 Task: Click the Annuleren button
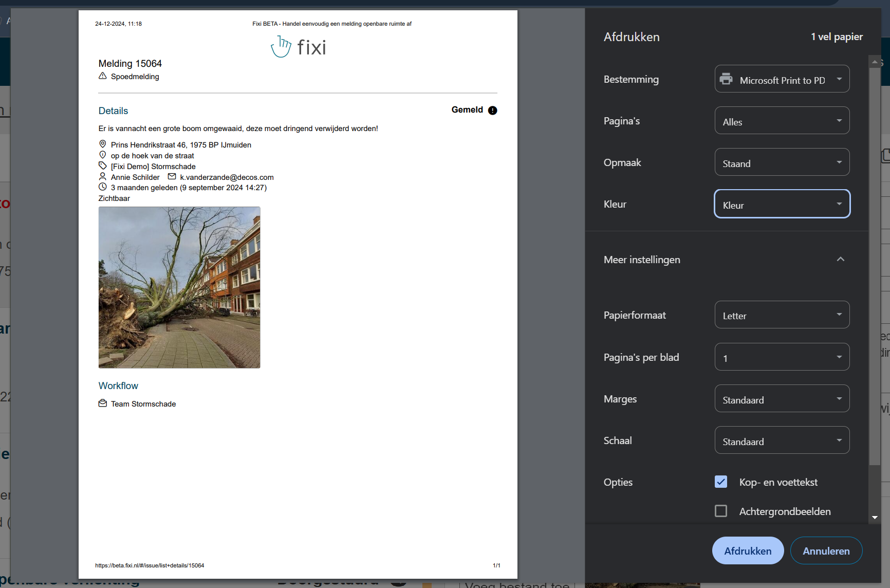pos(826,550)
